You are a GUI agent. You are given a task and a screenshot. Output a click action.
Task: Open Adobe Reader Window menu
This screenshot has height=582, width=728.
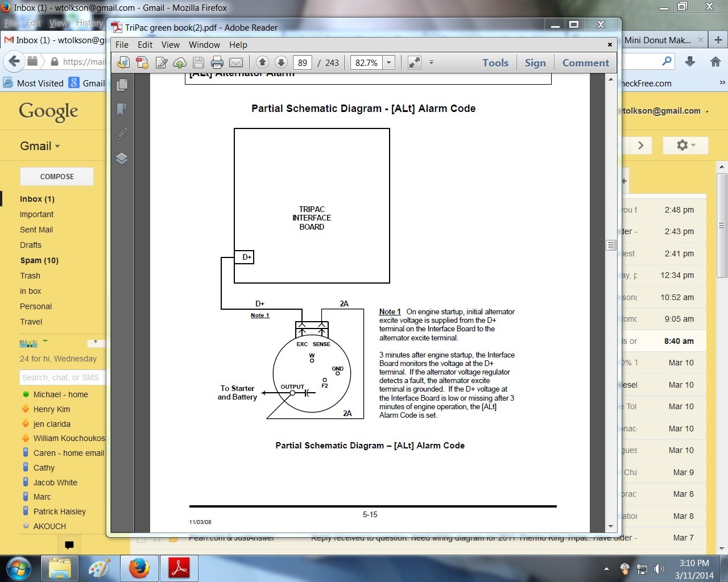(x=204, y=45)
